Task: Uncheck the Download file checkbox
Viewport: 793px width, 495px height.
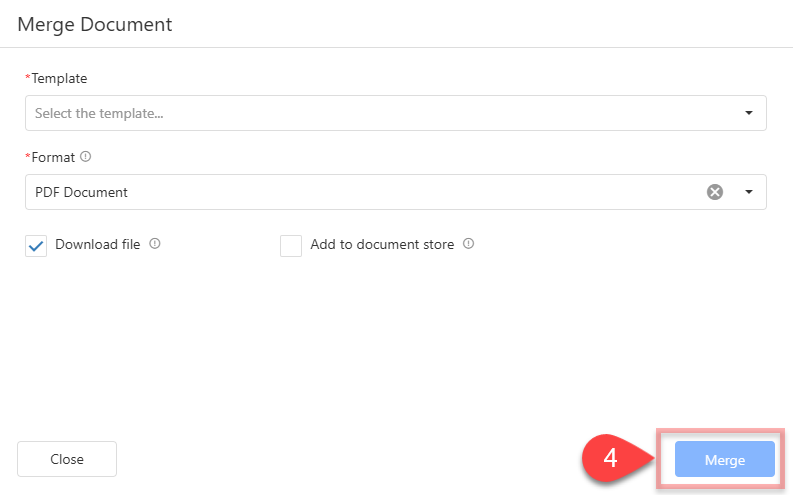Action: point(37,246)
